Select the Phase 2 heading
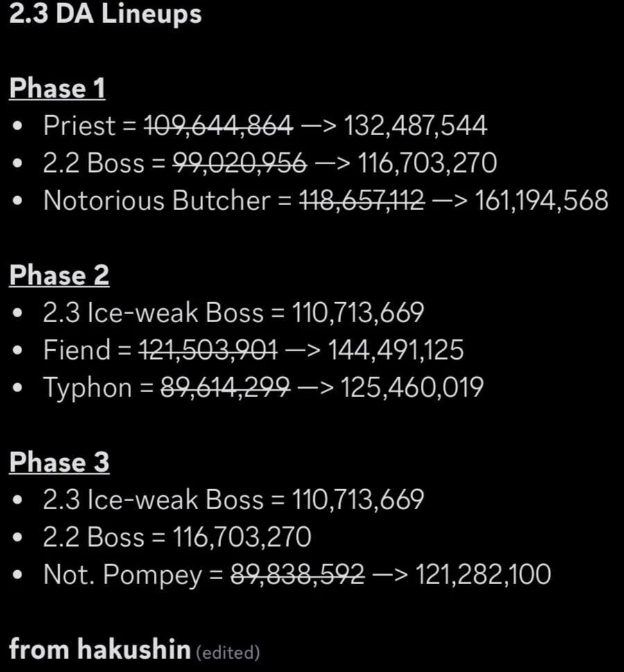 [59, 275]
